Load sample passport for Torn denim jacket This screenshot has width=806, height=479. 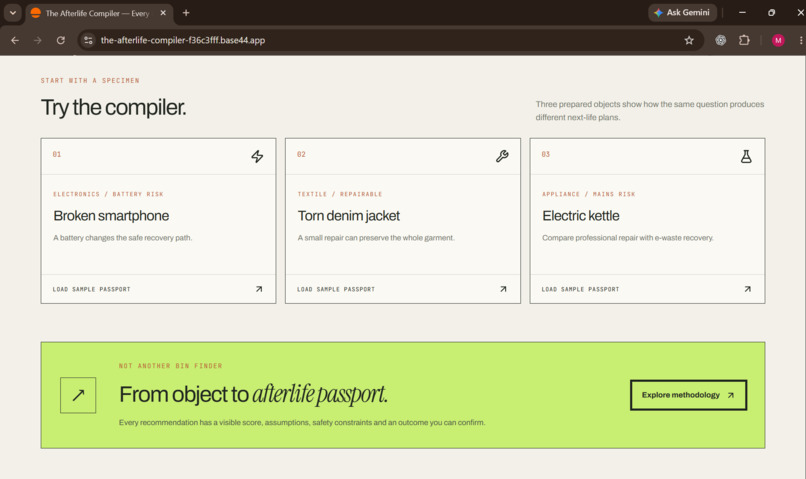tap(402, 289)
